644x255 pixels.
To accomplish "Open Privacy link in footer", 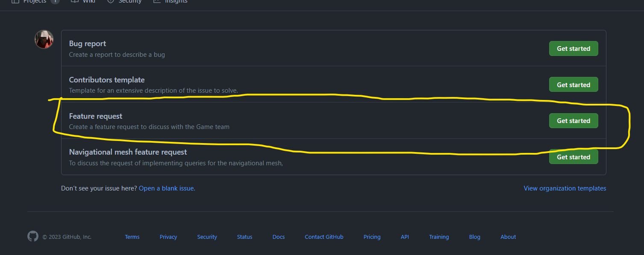I will coord(168,237).
